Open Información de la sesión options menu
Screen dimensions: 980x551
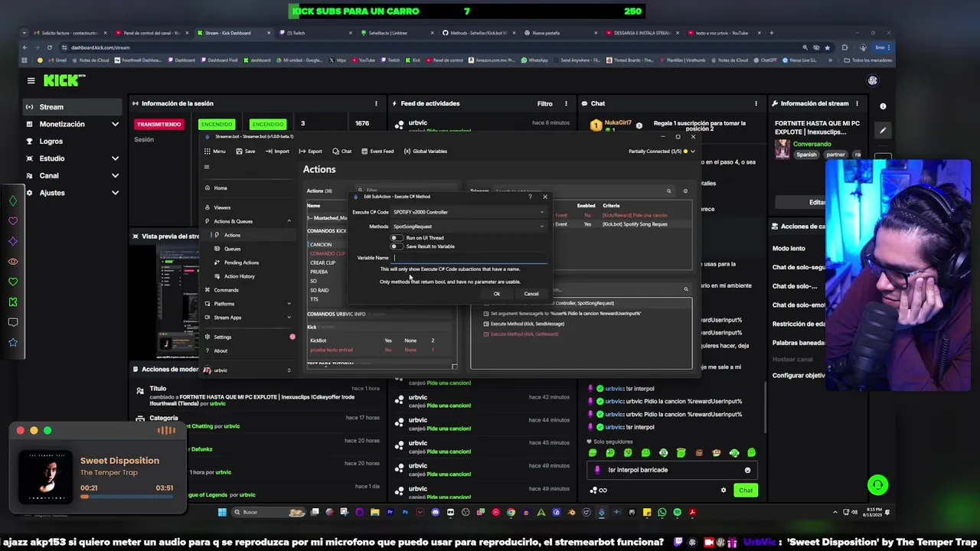click(376, 103)
